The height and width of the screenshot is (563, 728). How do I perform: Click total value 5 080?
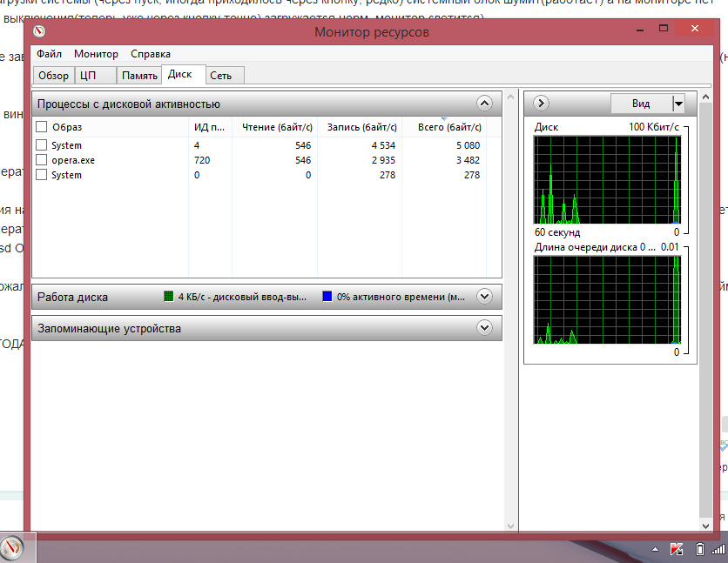[468, 145]
